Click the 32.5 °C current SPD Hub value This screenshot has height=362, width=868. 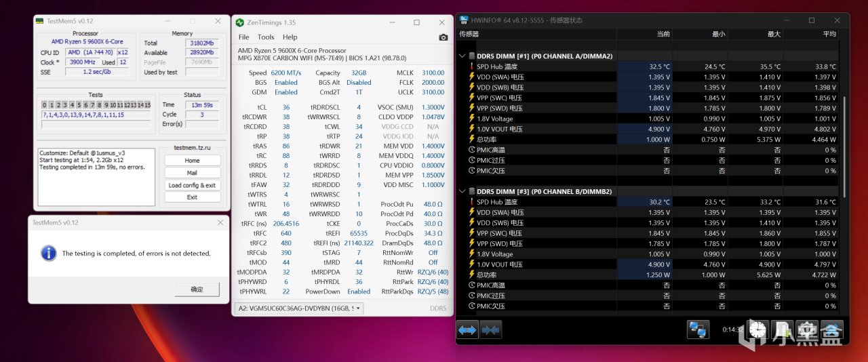[x=659, y=66]
